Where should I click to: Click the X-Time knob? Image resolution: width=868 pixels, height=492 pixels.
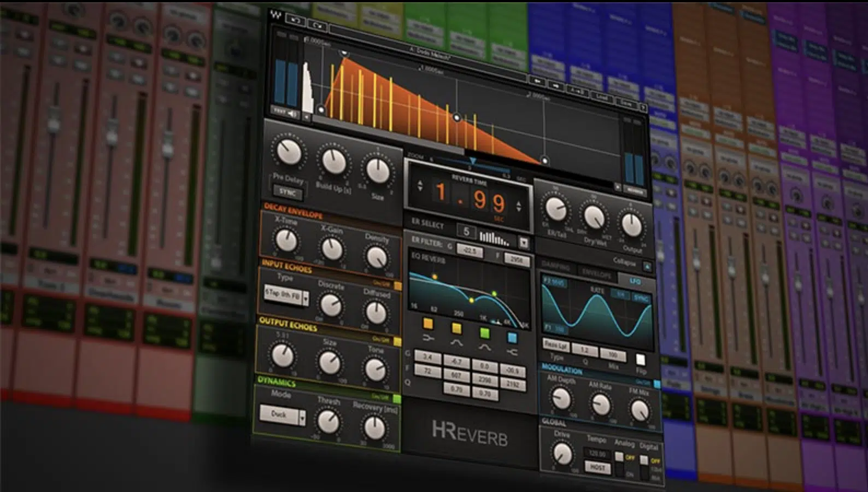tap(286, 241)
